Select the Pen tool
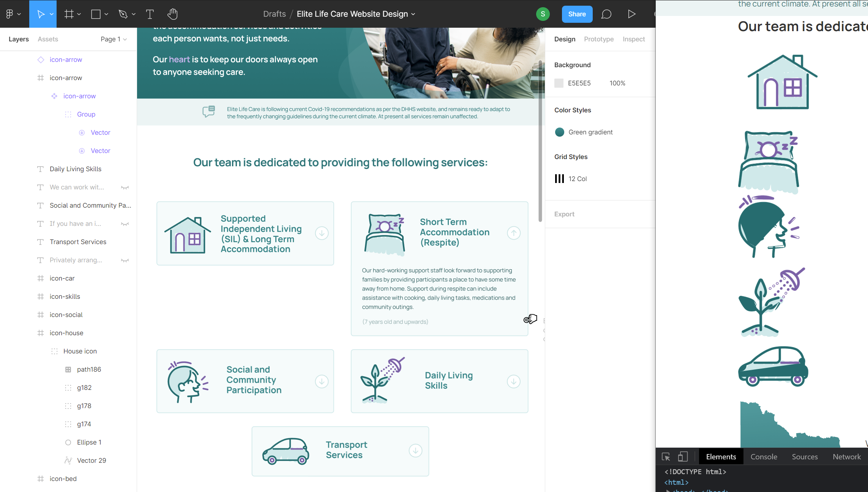The width and height of the screenshot is (868, 492). click(123, 14)
